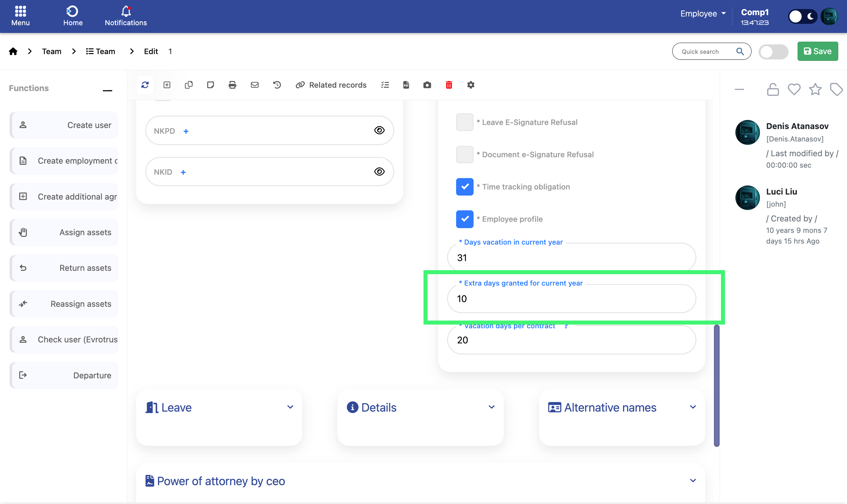
Task: Click the heart favorite icon
Action: [794, 89]
